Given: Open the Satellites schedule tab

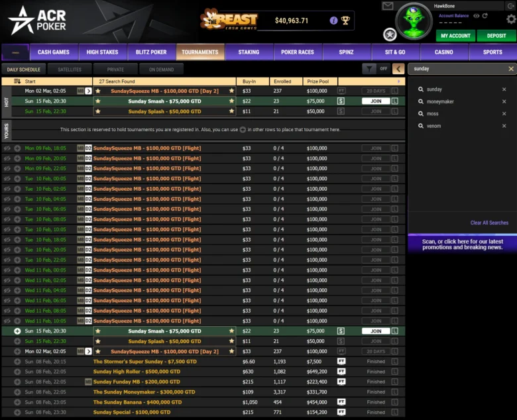Looking at the screenshot, I should point(70,70).
